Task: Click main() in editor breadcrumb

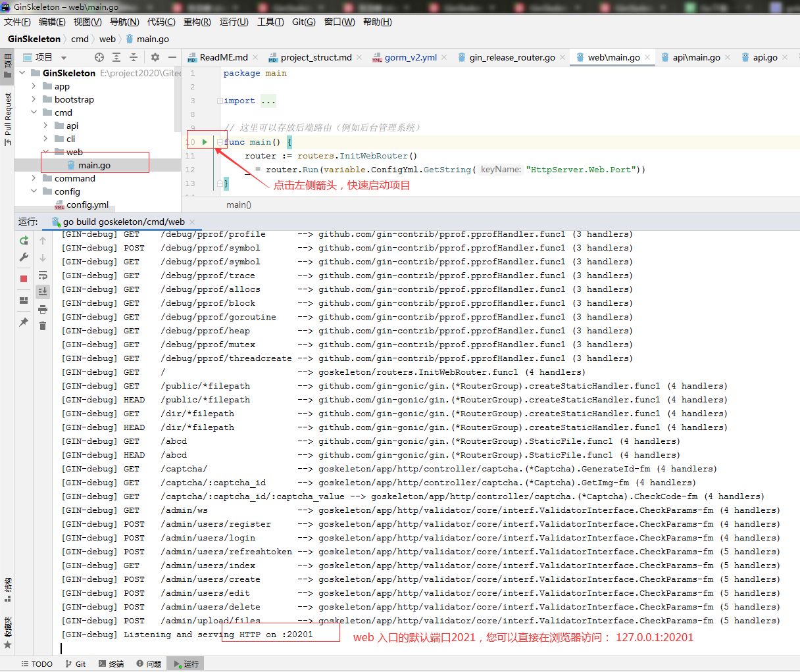Action: (239, 204)
